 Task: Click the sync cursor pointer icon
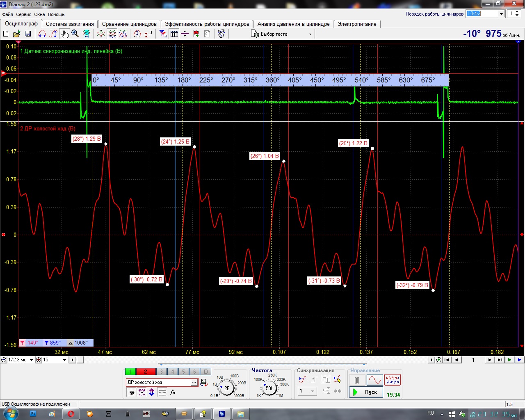(337, 380)
